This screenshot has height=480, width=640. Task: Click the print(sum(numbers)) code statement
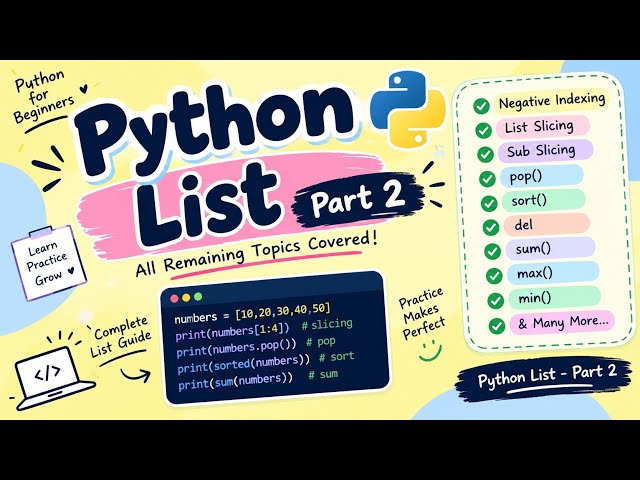click(x=236, y=382)
